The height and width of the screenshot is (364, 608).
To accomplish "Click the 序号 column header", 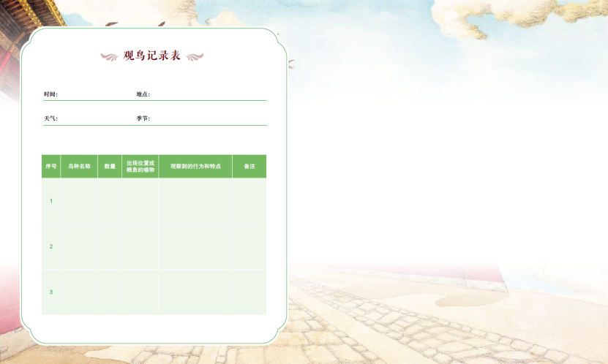I will (51, 167).
